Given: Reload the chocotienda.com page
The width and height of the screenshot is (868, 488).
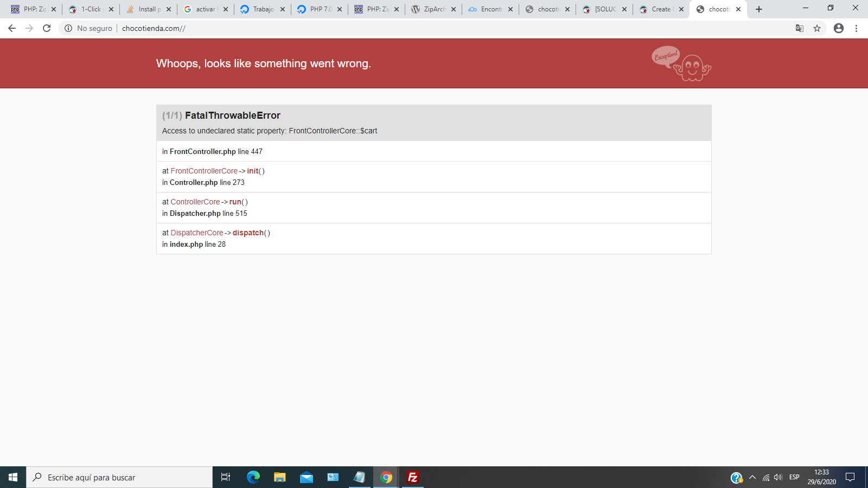Looking at the screenshot, I should coord(47,28).
